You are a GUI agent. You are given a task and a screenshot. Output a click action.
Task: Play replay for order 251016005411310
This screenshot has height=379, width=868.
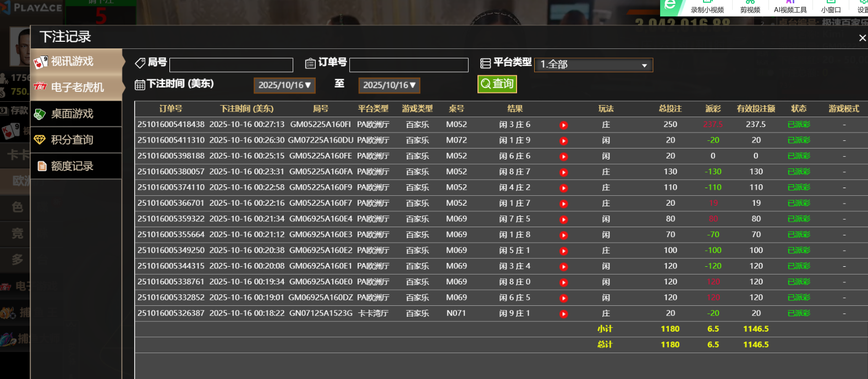[563, 141]
